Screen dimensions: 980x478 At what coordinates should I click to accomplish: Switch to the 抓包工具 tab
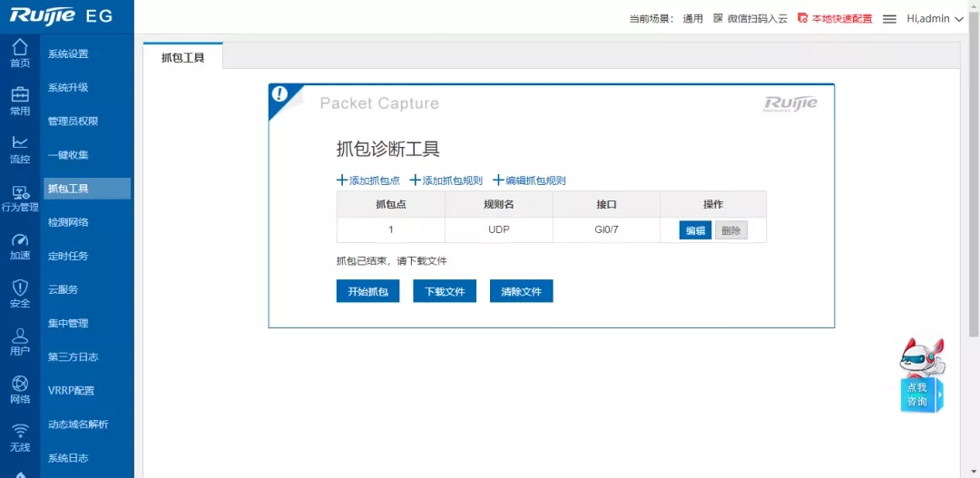pos(183,57)
